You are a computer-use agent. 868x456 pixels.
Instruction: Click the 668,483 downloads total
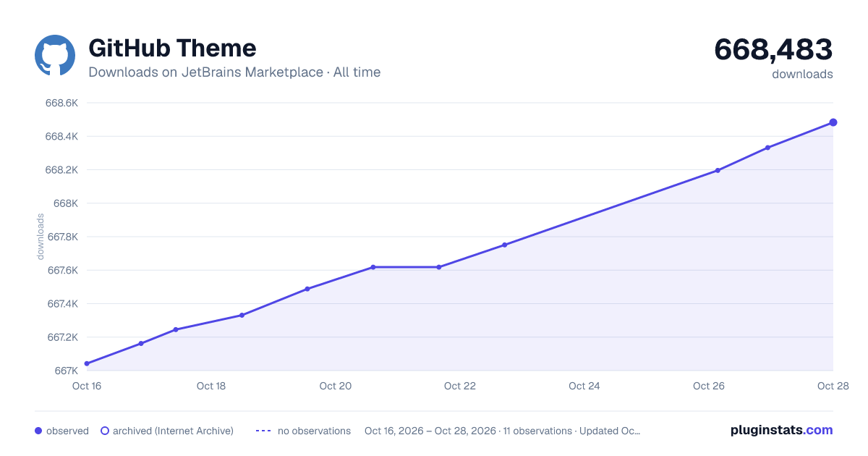[x=773, y=49]
